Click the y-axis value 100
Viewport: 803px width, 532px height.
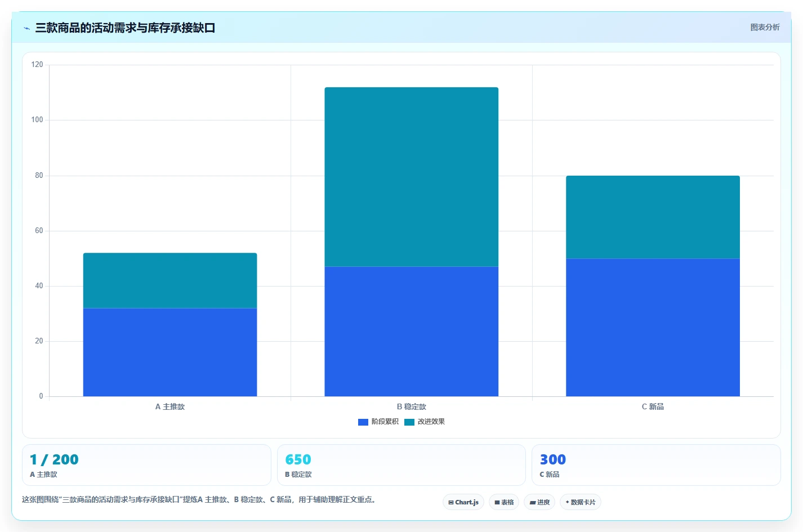pos(37,120)
